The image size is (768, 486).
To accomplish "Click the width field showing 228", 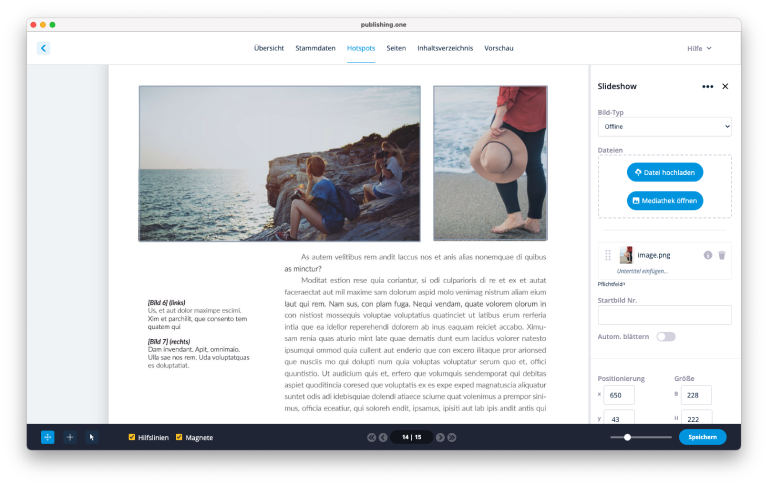I will click(x=696, y=395).
